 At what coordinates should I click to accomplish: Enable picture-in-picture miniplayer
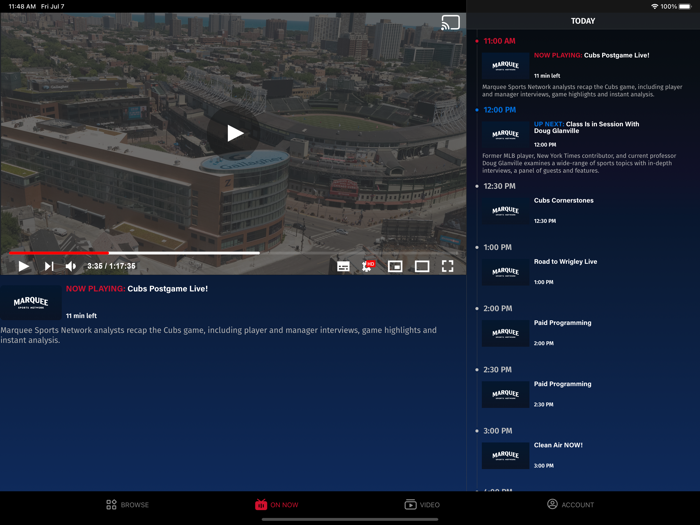point(395,267)
